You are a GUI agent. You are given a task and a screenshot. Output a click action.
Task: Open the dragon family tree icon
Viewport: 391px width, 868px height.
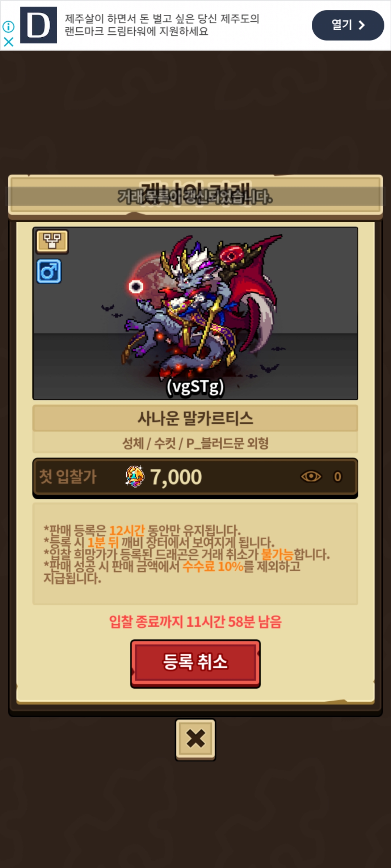coord(52,241)
